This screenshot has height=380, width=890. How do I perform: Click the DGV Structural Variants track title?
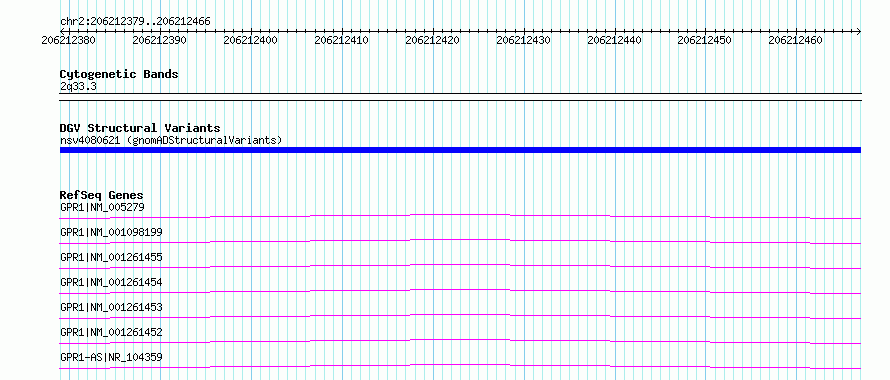pos(140,128)
